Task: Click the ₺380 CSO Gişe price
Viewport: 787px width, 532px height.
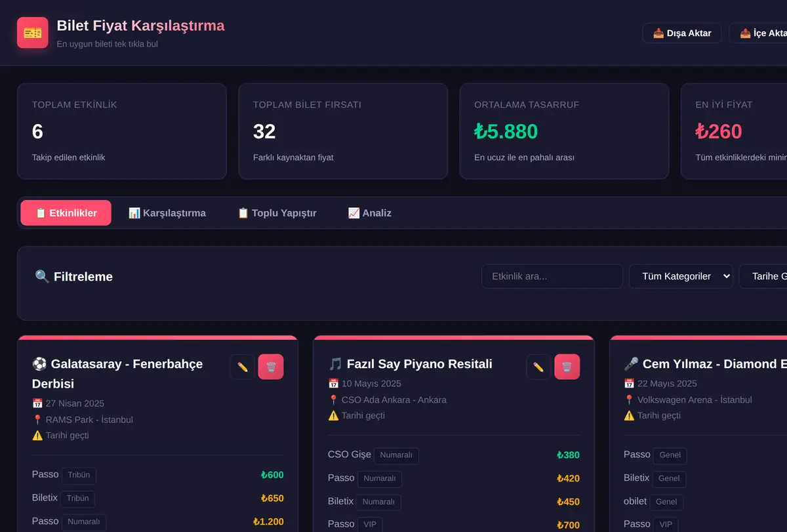Action: [x=568, y=455]
